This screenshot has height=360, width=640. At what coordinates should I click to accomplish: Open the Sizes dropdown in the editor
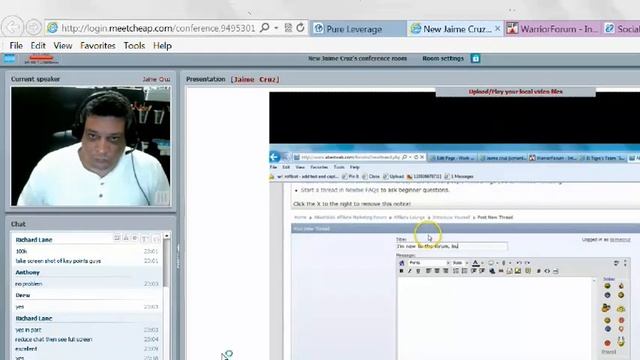[x=460, y=263]
